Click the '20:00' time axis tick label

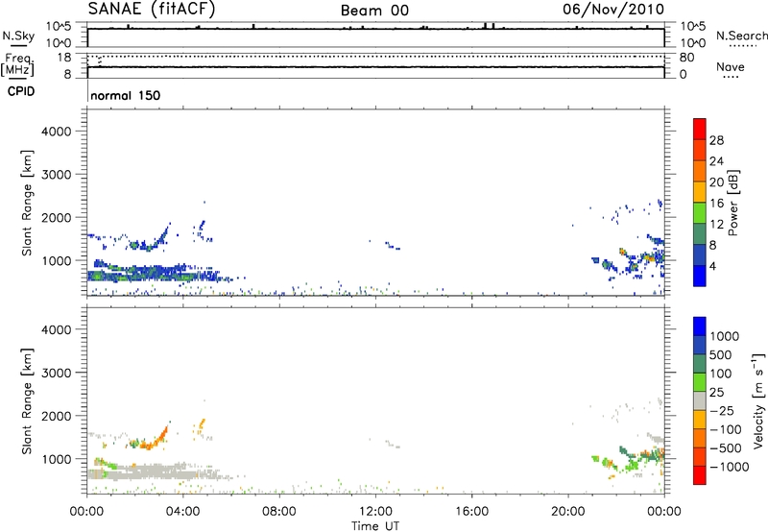point(568,512)
